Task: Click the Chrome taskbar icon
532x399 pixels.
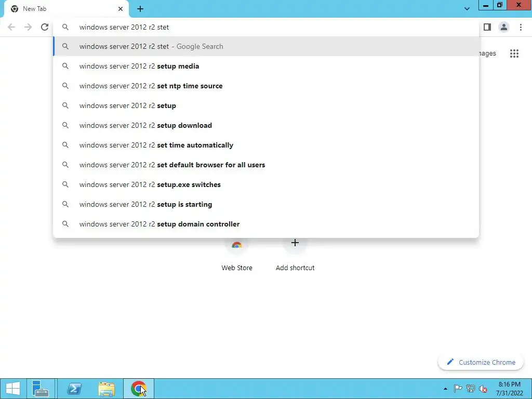Action: tap(138, 389)
